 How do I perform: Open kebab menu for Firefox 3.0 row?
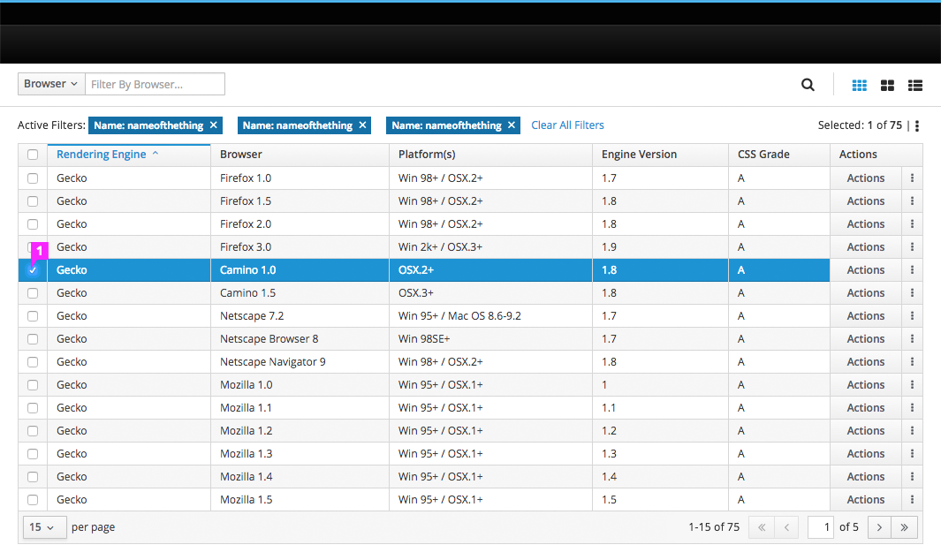coord(912,246)
